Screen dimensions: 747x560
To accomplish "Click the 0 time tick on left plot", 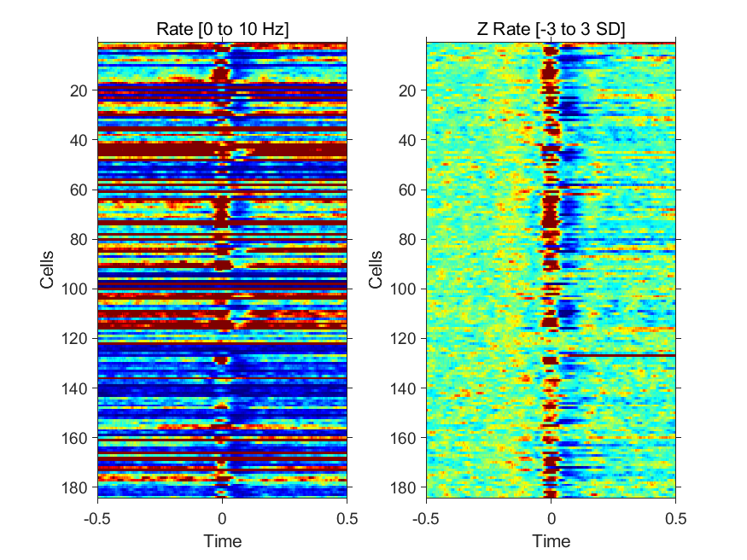I will tap(222, 518).
